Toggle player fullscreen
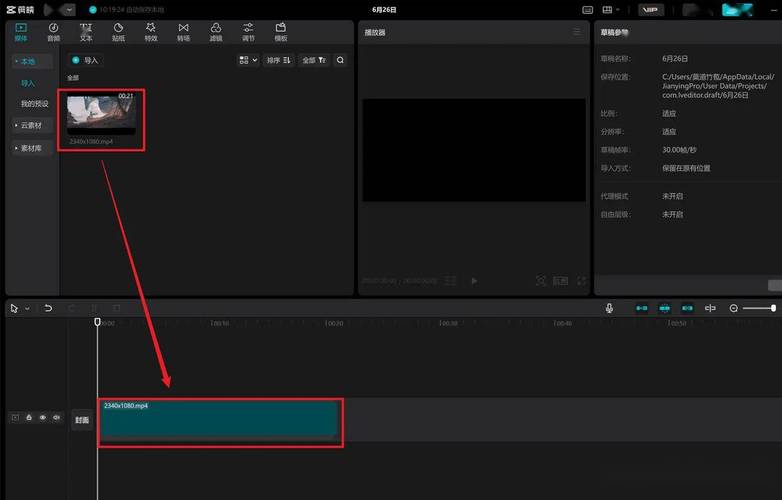 (x=582, y=281)
